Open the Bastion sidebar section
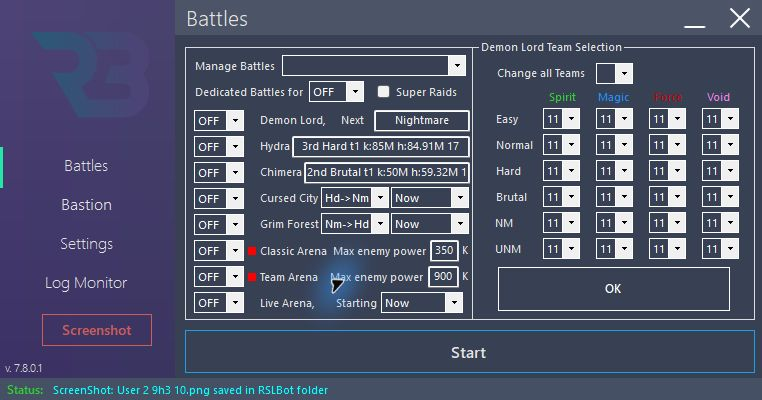 87,205
